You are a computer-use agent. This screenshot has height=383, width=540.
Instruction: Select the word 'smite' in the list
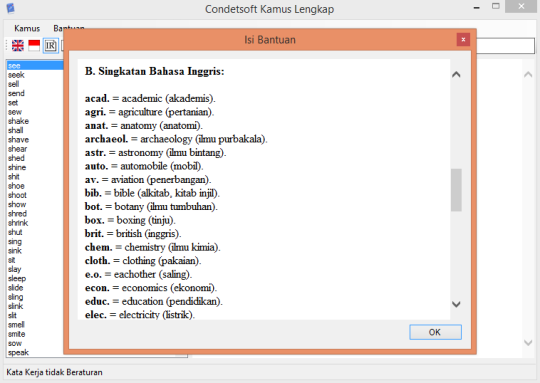17,334
